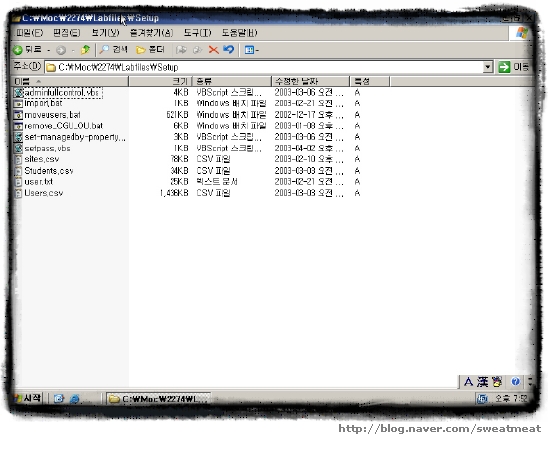Click the Start (시작) button
This screenshot has width=548, height=450.
coord(27,398)
